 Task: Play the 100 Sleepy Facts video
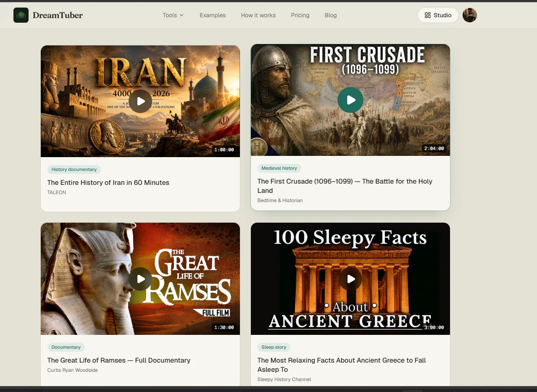[x=350, y=279]
